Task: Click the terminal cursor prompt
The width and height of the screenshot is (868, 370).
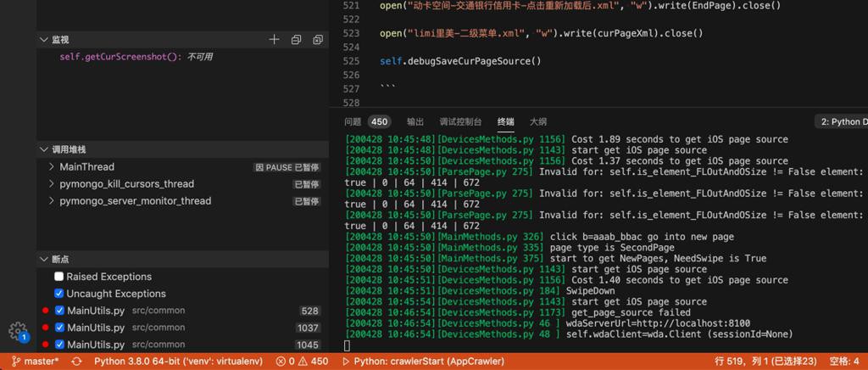Action: pos(347,346)
